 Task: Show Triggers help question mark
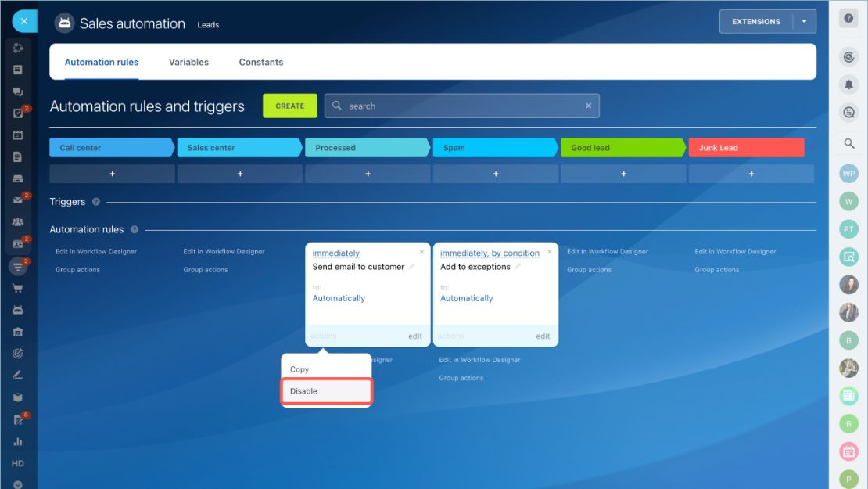point(96,202)
